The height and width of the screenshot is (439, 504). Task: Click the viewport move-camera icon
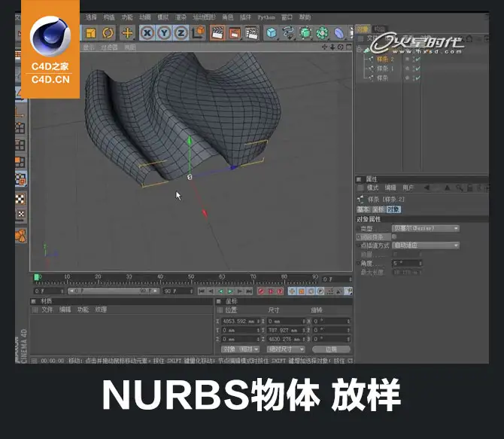point(325,47)
